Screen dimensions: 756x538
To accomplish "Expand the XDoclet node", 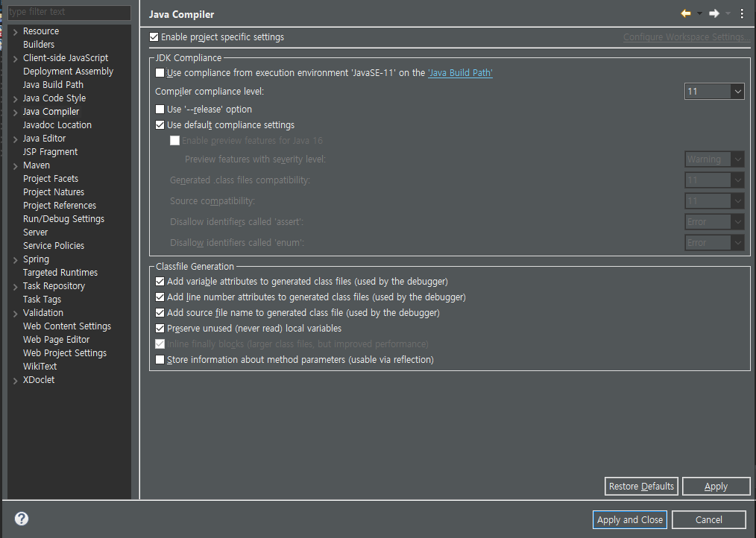I will coord(16,381).
